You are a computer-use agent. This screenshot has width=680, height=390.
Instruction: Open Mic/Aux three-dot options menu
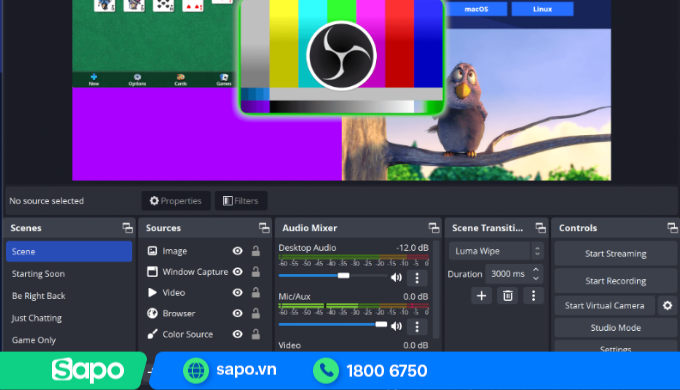(x=417, y=326)
